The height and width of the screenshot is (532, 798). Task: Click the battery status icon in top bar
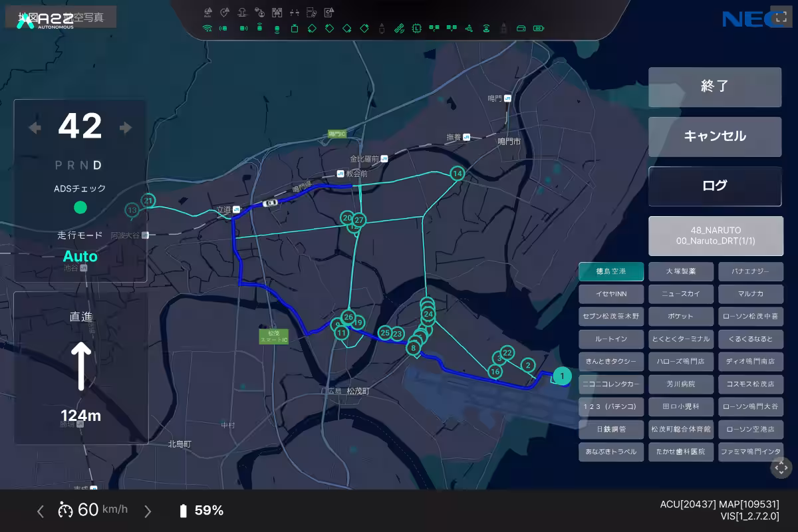[x=538, y=29]
